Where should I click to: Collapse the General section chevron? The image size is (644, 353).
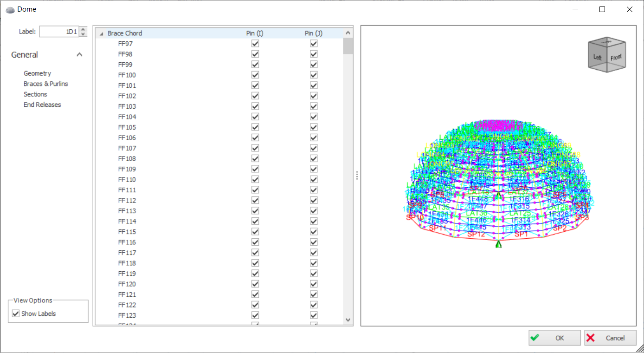[79, 55]
